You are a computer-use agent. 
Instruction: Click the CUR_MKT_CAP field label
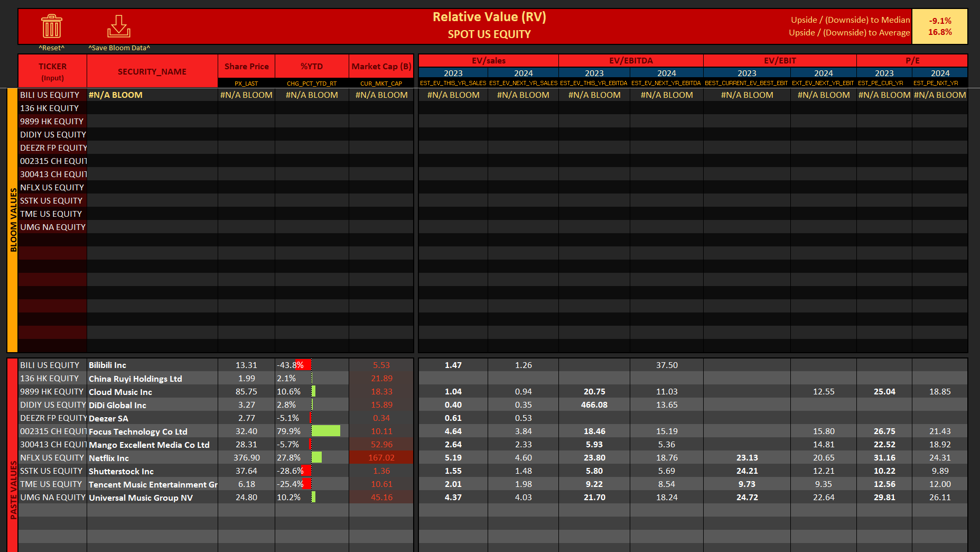(381, 84)
